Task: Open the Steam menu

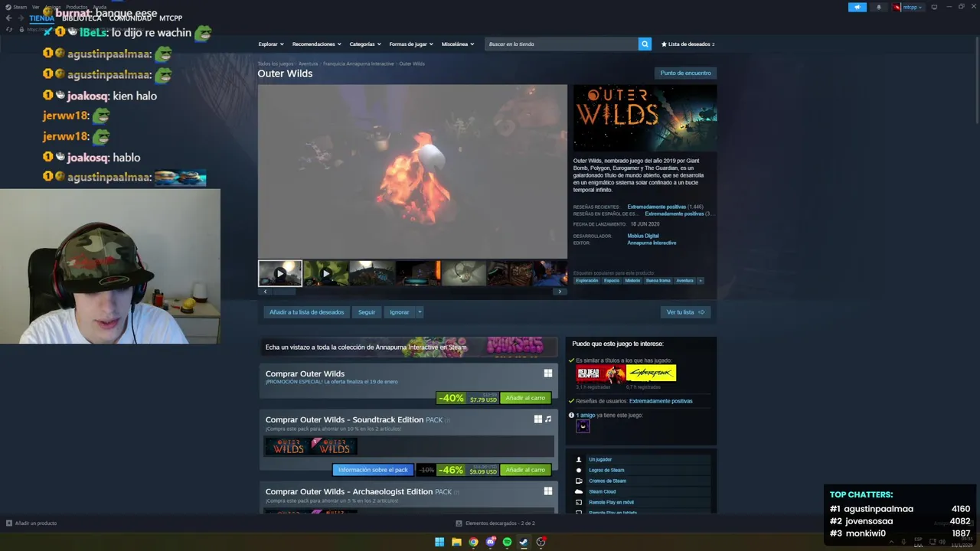Action: pos(17,7)
